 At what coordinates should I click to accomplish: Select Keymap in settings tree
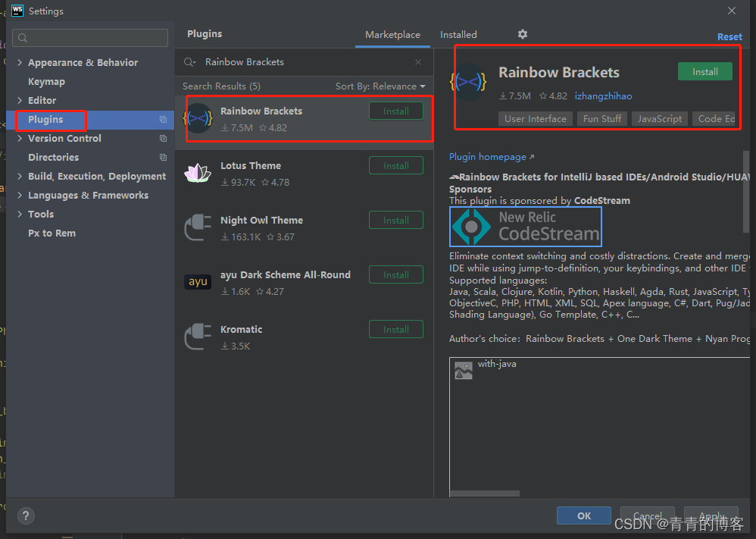coord(46,82)
